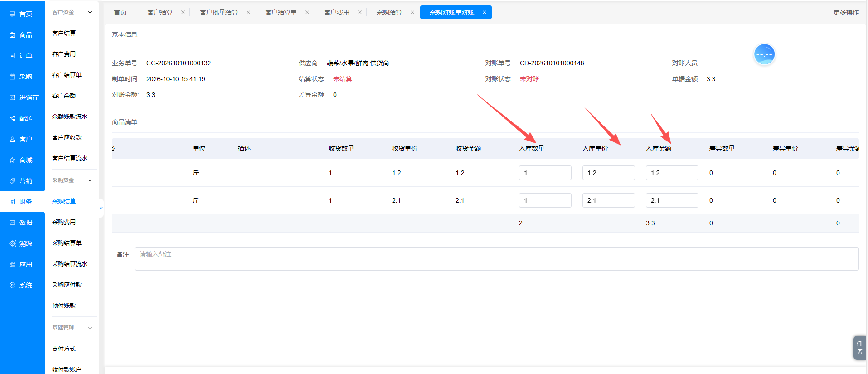Open the 财务 sidebar icon
The image size is (868, 374).
[12, 202]
